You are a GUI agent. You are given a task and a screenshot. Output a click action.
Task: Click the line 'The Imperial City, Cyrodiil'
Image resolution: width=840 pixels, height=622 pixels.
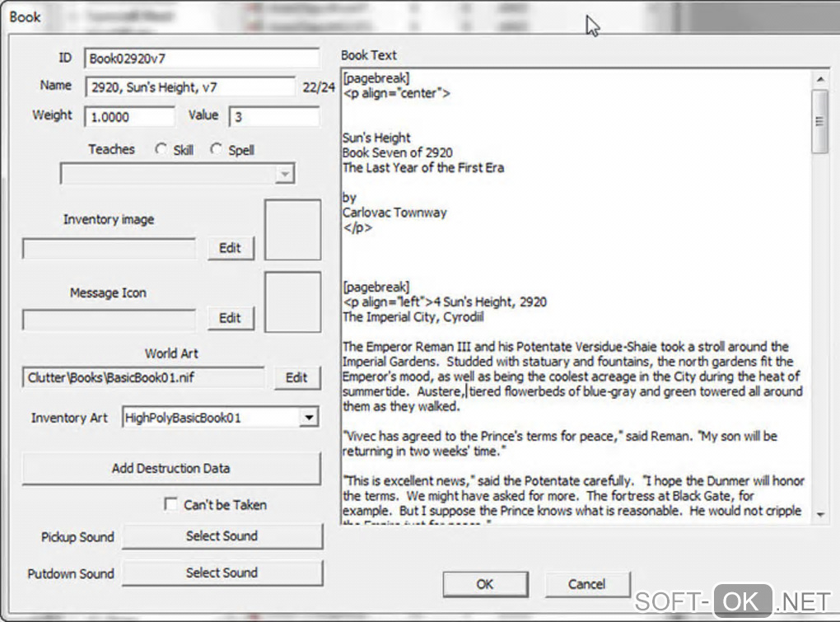pos(413,317)
